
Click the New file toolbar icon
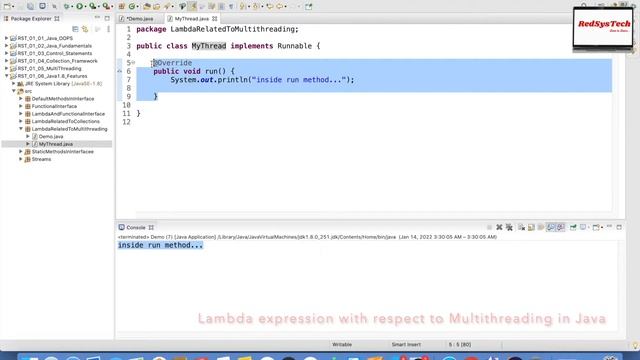pyautogui.click(x=7, y=6)
